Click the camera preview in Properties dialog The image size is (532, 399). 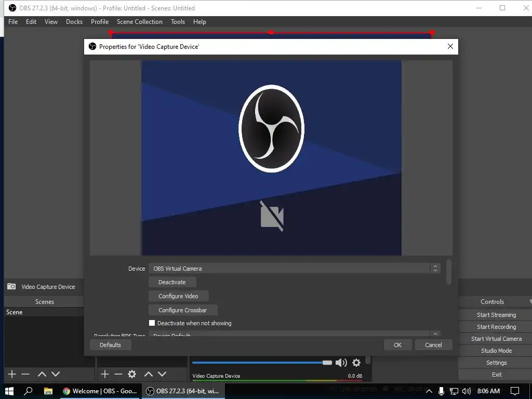tap(271, 158)
